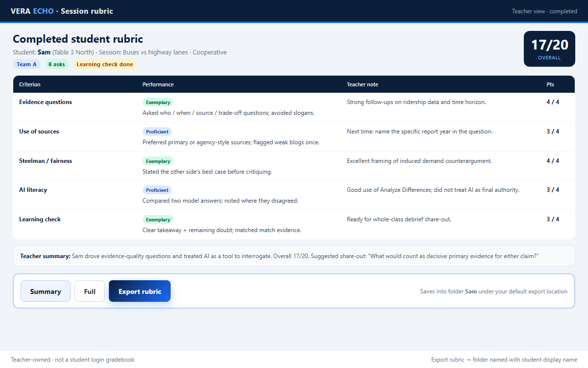The height and width of the screenshot is (368, 588).
Task: Click the Pts column header
Action: [x=550, y=84]
